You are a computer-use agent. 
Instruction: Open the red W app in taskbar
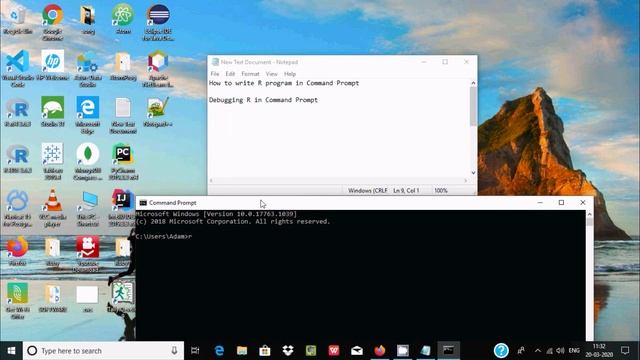coord(334,351)
